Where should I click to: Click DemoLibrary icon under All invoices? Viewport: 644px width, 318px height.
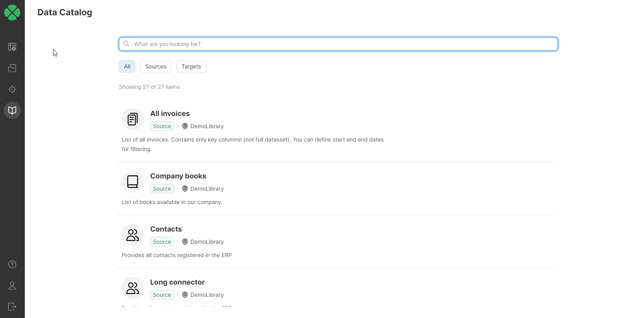[185, 126]
